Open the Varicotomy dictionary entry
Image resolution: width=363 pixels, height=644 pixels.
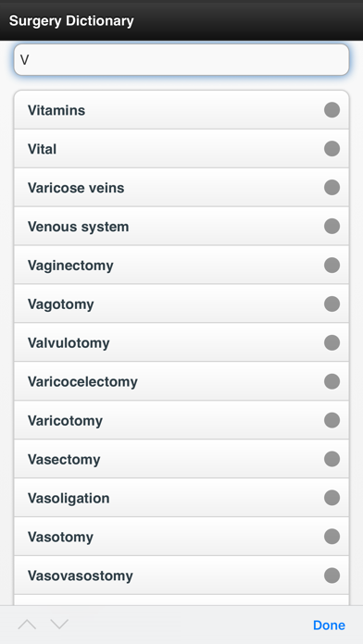point(181,420)
